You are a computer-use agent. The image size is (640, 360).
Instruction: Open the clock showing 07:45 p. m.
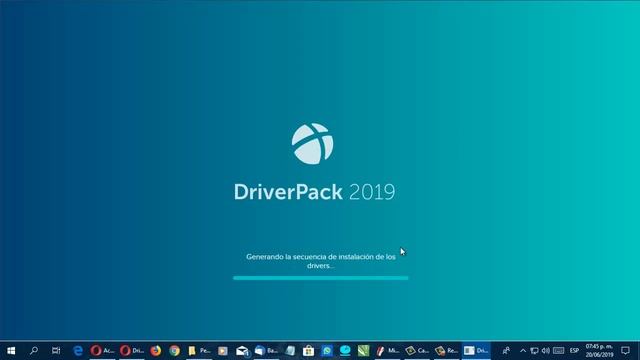coord(599,351)
